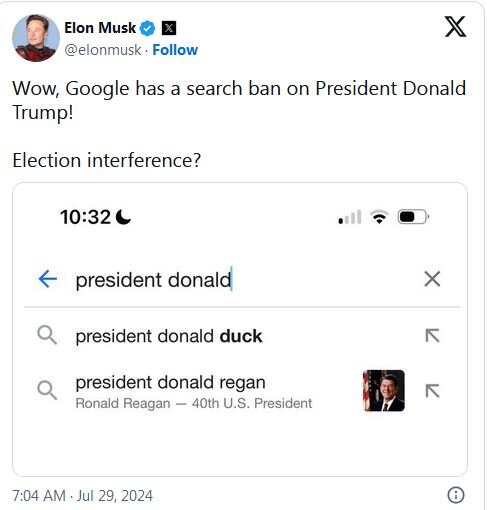Open the 7:04 AM · Jul 29, 2024 timestamp
The width and height of the screenshot is (487, 510).
tap(82, 496)
